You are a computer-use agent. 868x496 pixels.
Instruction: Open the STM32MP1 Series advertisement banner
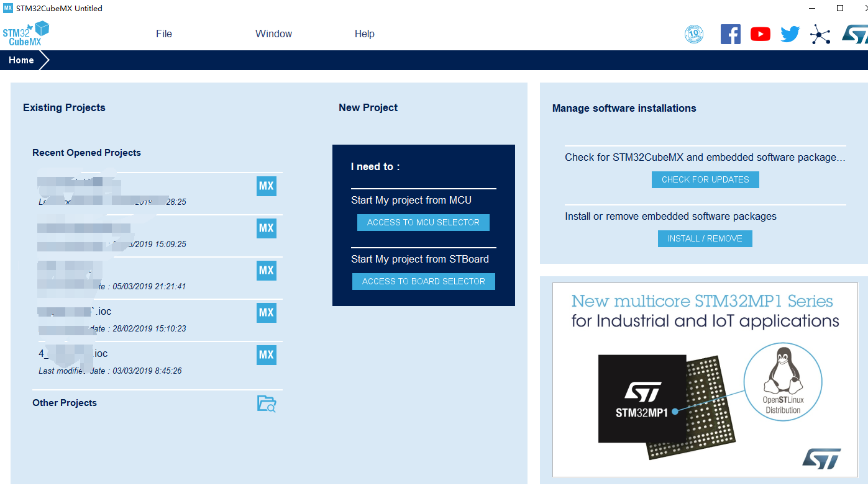[706, 381]
